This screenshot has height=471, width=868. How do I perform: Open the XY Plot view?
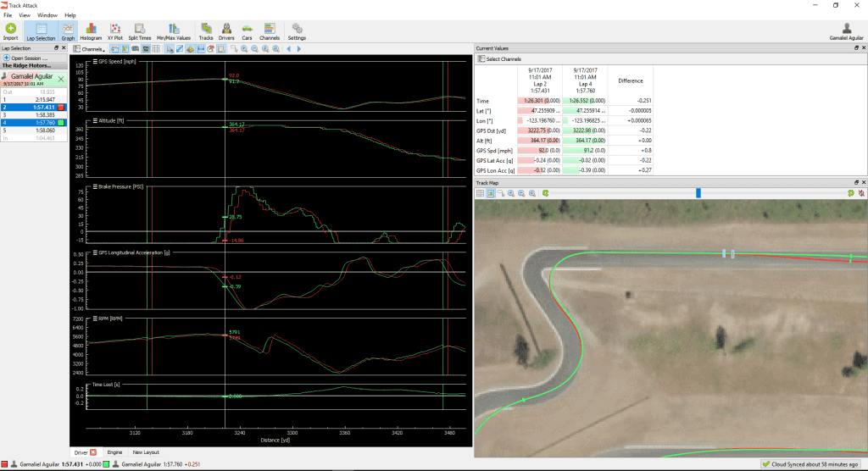(115, 31)
